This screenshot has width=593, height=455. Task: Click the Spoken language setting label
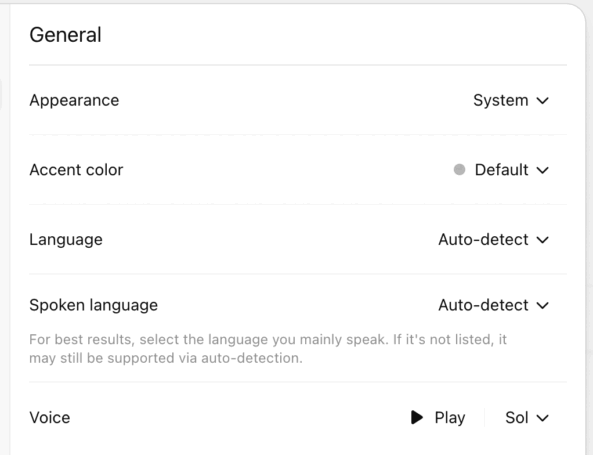pyautogui.click(x=93, y=305)
